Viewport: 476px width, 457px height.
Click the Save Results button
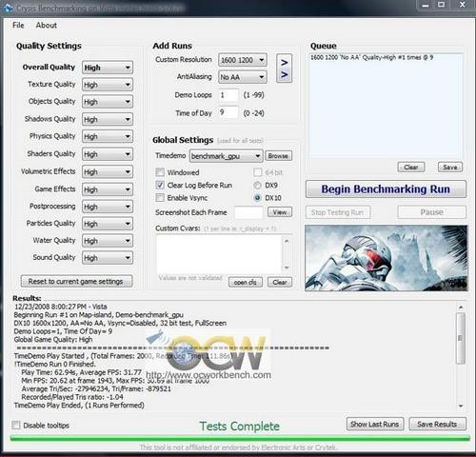tap(437, 424)
